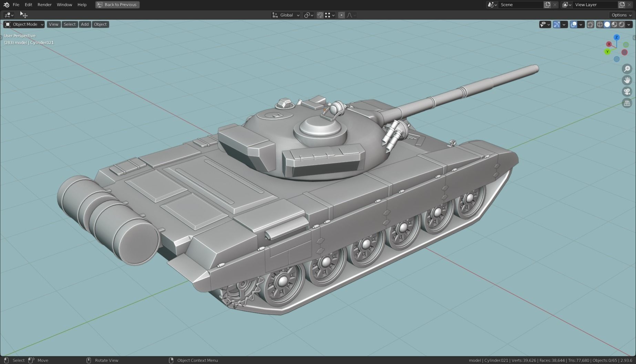
Task: Open the viewport Add menu
Action: (85, 24)
